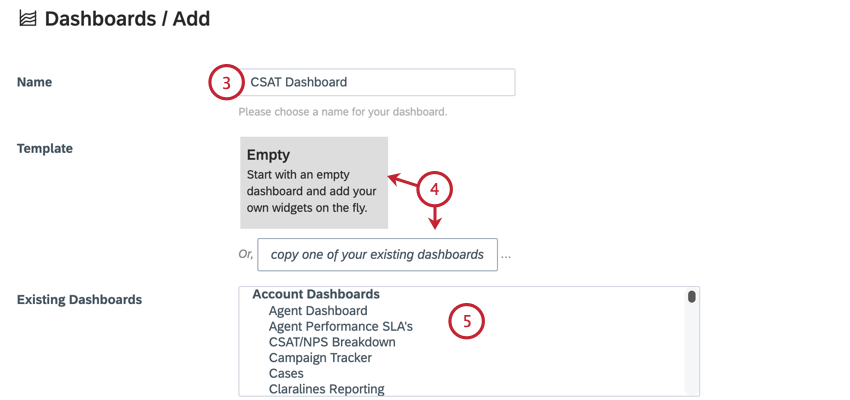850x400 pixels.
Task: Click copy one of your existing dashboards
Action: pyautogui.click(x=377, y=254)
